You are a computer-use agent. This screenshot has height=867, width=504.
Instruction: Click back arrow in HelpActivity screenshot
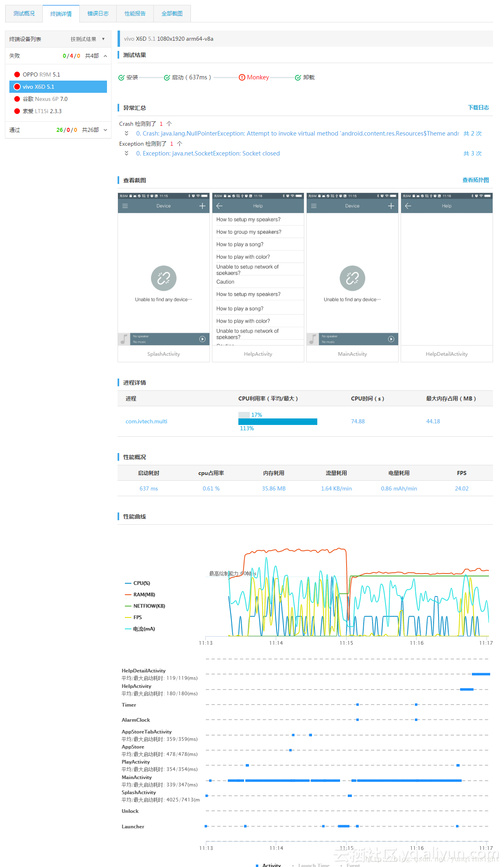pos(219,206)
